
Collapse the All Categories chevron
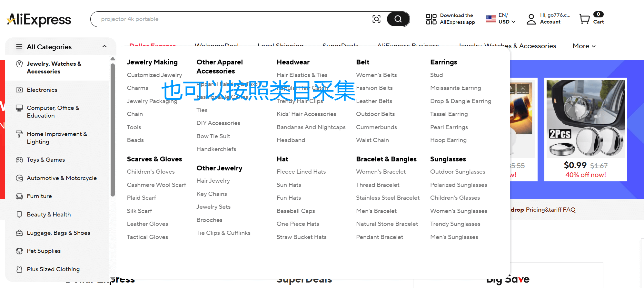pos(104,46)
